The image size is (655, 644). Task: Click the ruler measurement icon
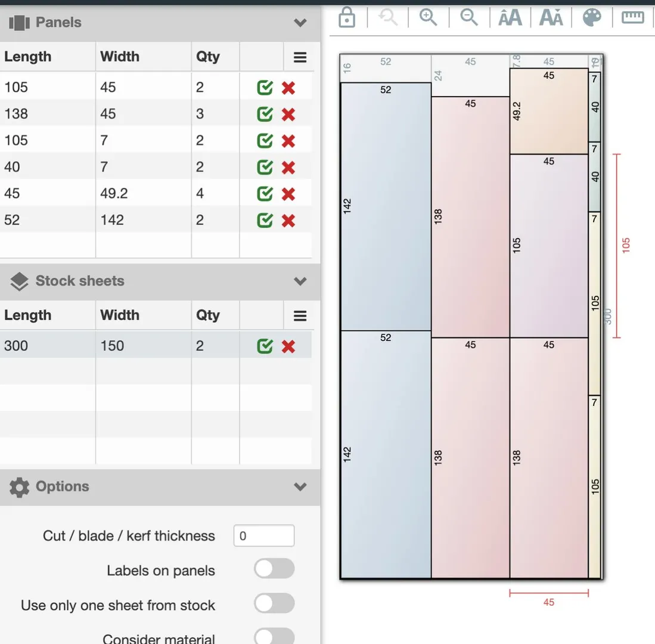[632, 17]
